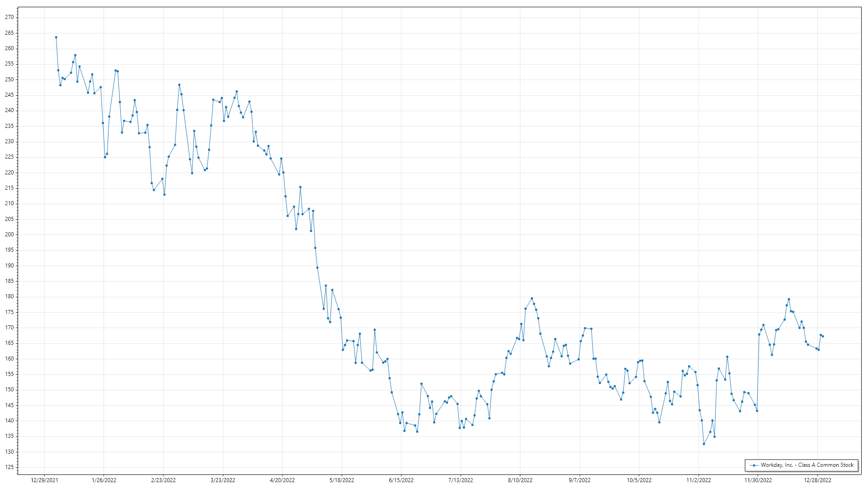Click the 12/28/2022 x-axis label
Viewport: 868px width, 488px height.
click(817, 480)
